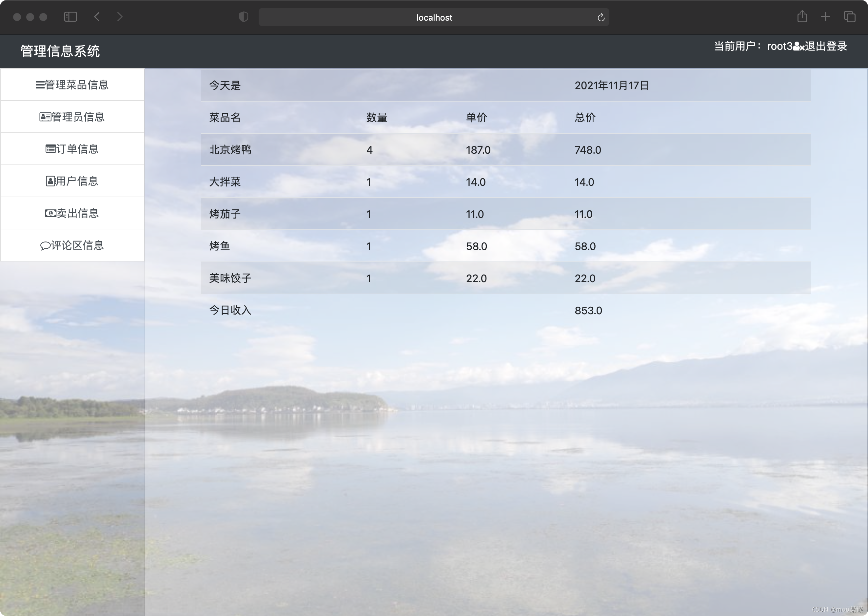Select 管理员信息 in the sidebar

tap(72, 117)
